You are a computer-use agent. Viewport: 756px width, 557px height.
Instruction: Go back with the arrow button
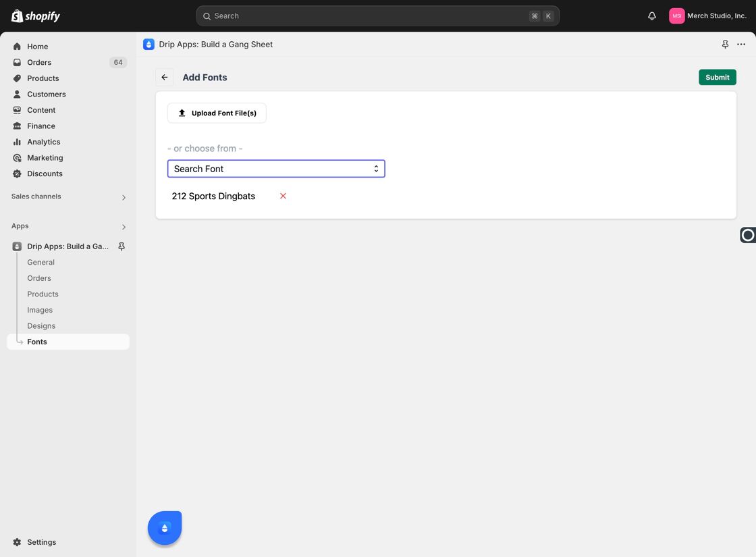pyautogui.click(x=165, y=77)
